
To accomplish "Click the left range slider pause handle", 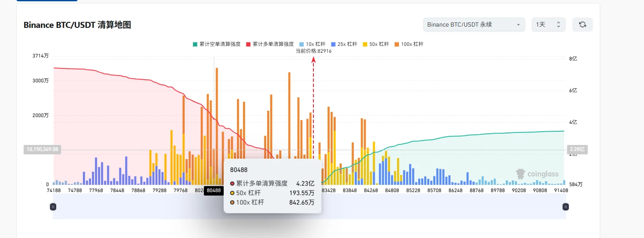I will click(53, 207).
